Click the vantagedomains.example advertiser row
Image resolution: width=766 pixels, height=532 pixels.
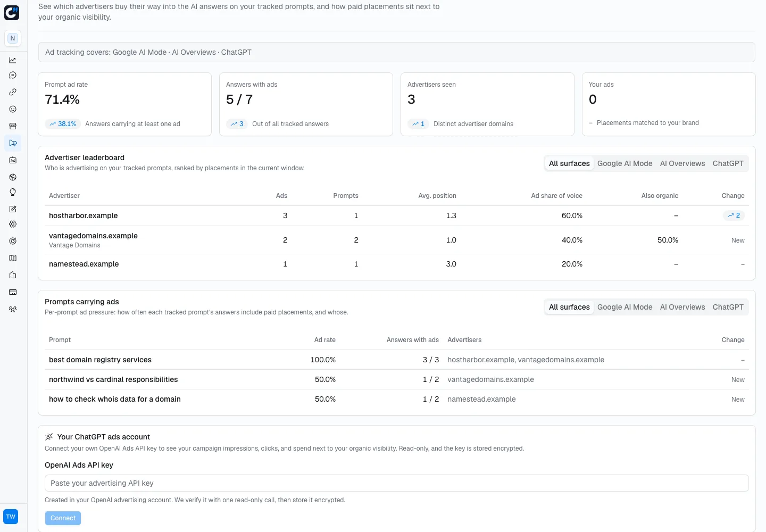pos(397,240)
